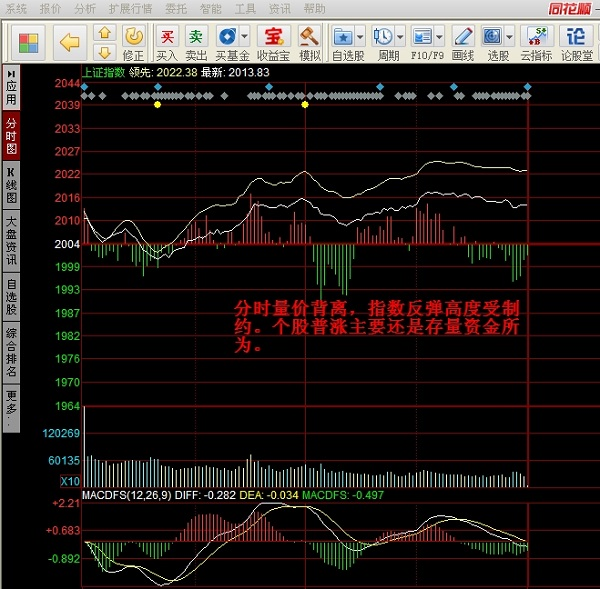Expand the 选股 dropdown arrow

click(509, 37)
